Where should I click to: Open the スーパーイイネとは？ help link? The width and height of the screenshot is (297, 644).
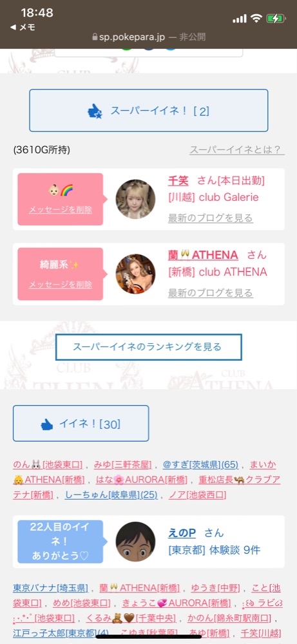[236, 150]
